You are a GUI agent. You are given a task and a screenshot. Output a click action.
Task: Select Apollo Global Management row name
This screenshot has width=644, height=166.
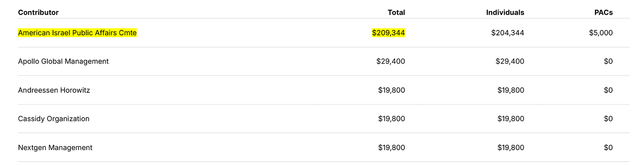(63, 61)
